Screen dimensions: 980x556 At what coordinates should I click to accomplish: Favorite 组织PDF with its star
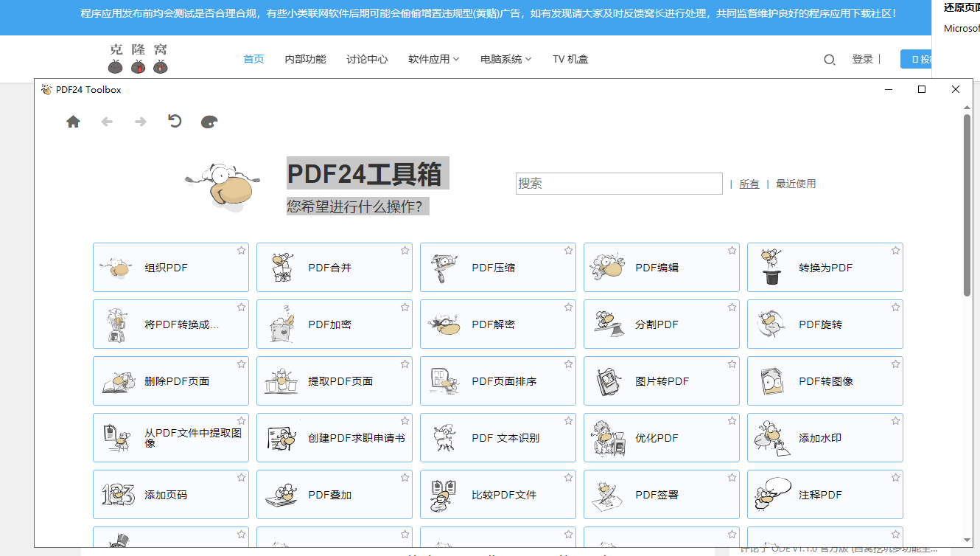[241, 251]
